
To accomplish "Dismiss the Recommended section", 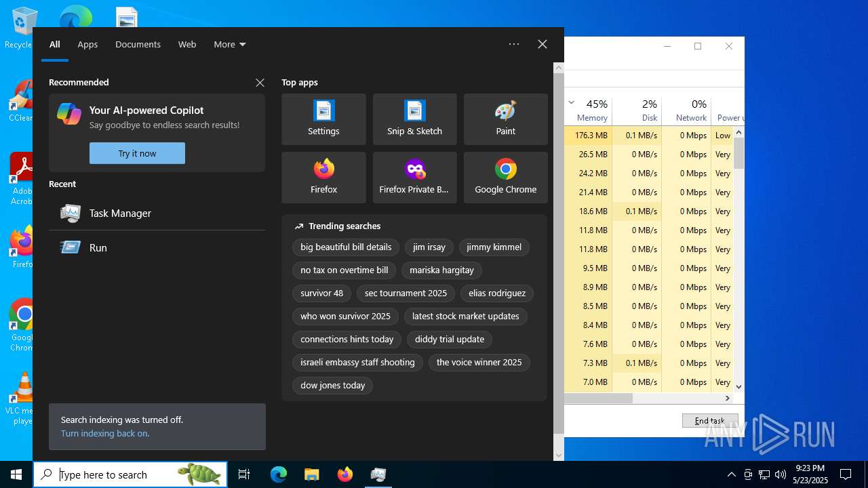I will point(260,83).
